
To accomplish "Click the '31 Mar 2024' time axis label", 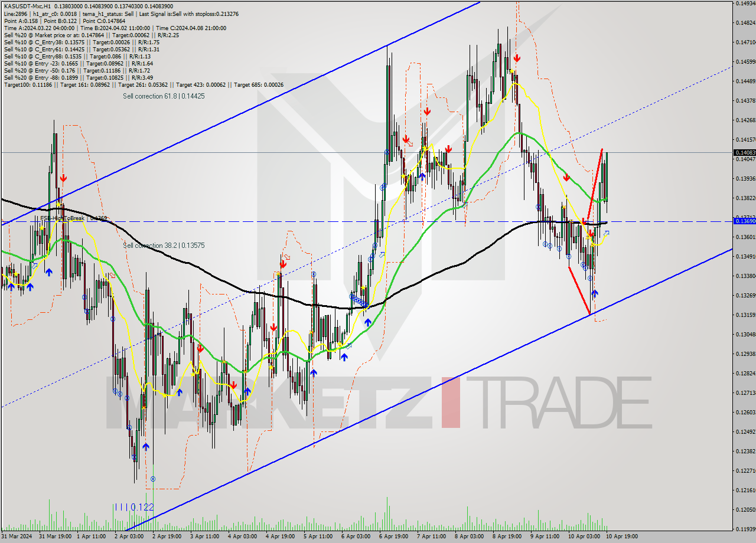I will [17, 537].
